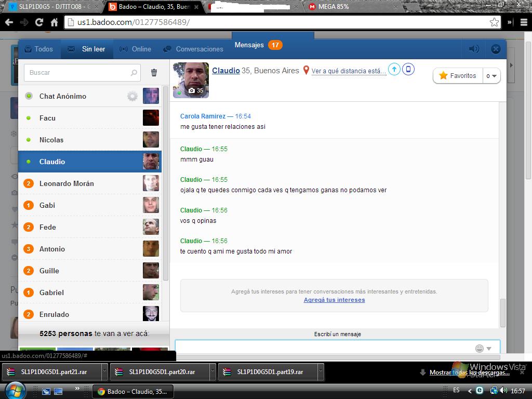The width and height of the screenshot is (532, 399).
Task: Switch to the Online tab
Action: (x=136, y=49)
